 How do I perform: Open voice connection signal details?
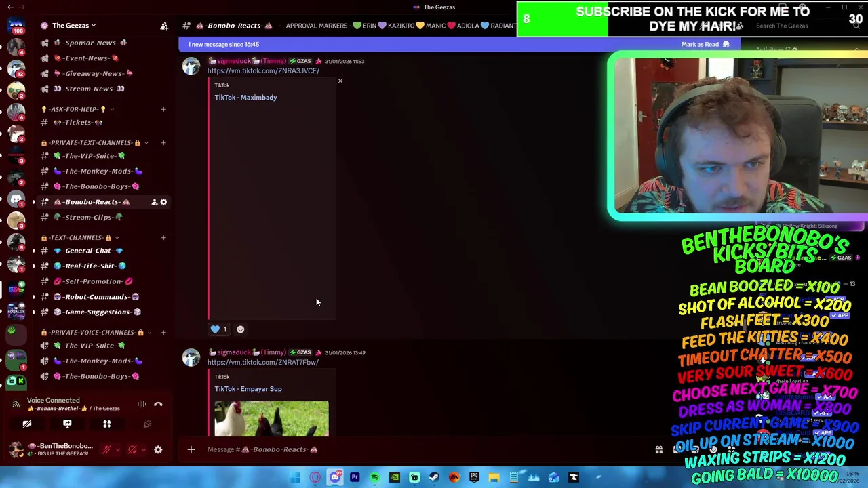[x=16, y=404]
